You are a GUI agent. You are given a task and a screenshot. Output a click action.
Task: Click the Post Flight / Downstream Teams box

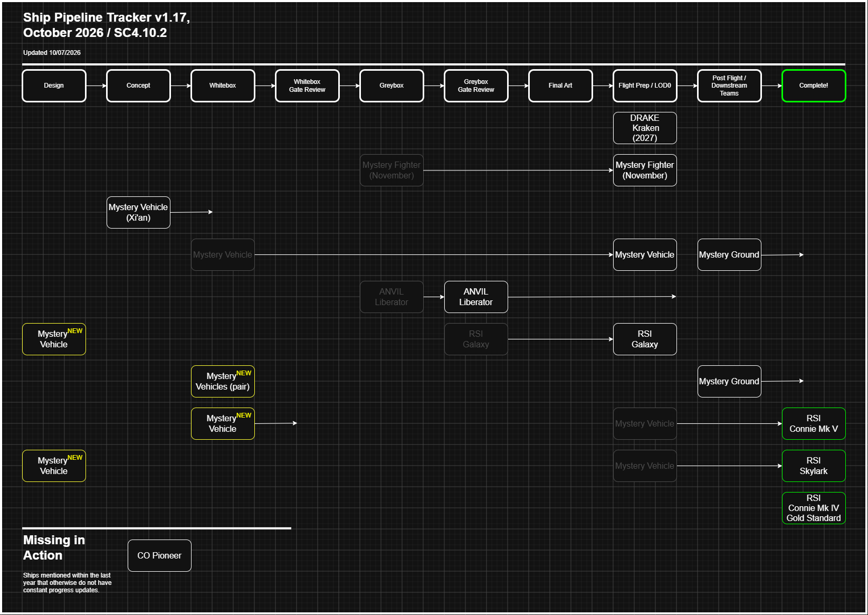point(729,86)
